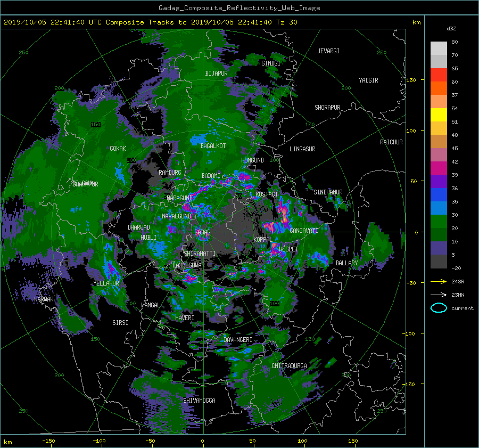The image size is (479, 448).
Task: Select the bright yellow swatch between 54 and 51 dBZ
Action: click(x=439, y=115)
